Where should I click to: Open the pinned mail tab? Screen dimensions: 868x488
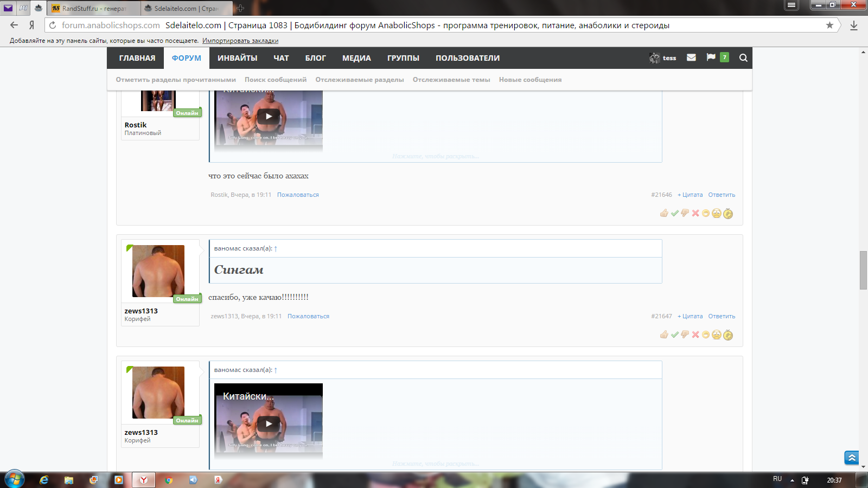pos(8,8)
